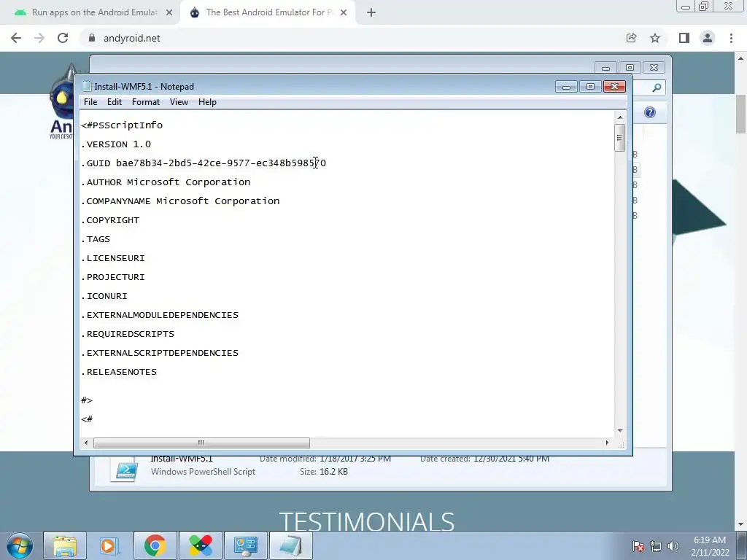Open File Explorer from the taskbar
Screen dimensions: 747x560
(65, 545)
